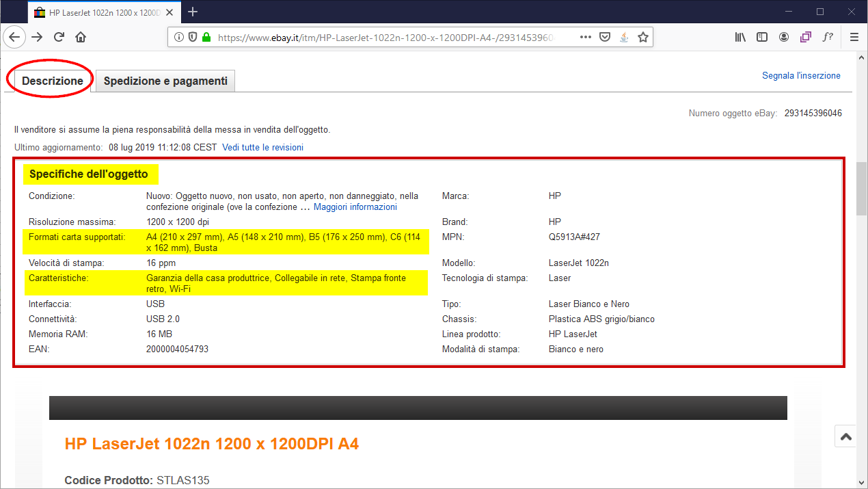Open Vedi tutte le revisioni link
The image size is (868, 489).
pyautogui.click(x=262, y=147)
